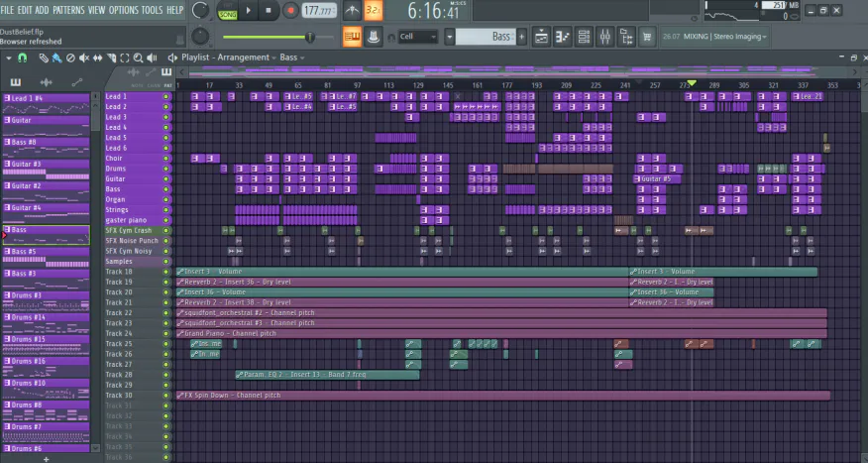Select the Paint brush tool

[x=56, y=58]
